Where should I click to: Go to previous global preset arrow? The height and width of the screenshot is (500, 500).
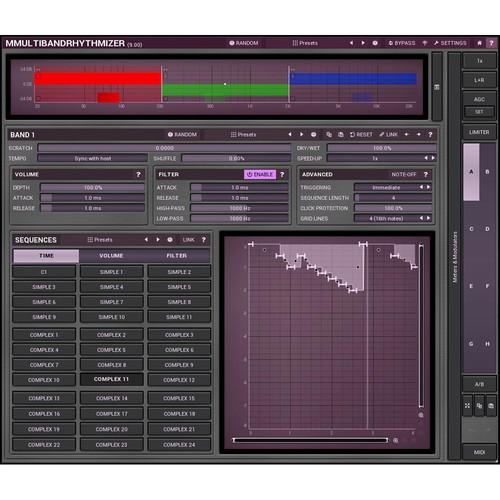[351, 43]
